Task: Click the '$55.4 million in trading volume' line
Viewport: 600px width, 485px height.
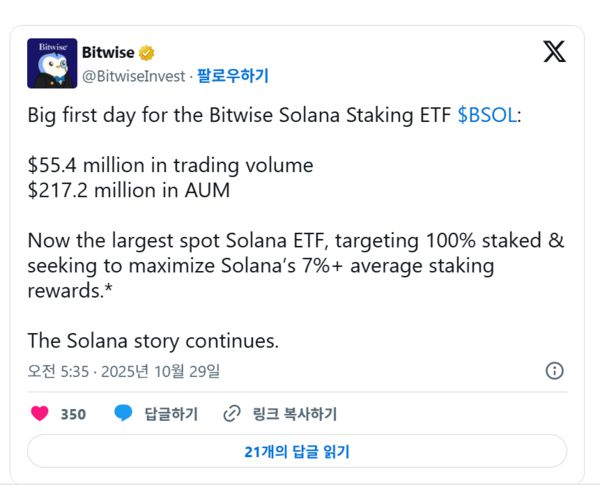Action: click(170, 165)
